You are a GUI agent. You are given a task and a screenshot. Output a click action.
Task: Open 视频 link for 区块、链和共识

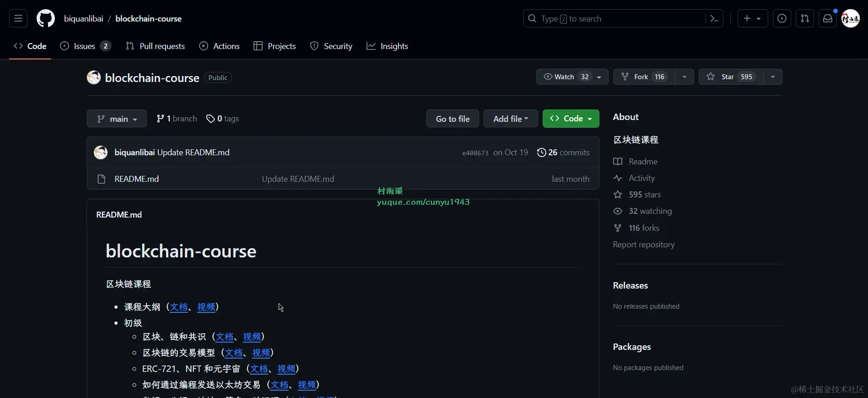(252, 337)
